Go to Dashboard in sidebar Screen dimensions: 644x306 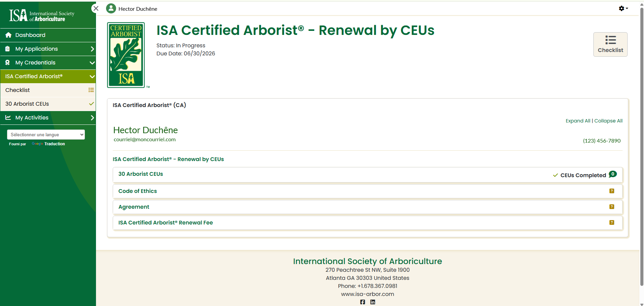point(30,35)
